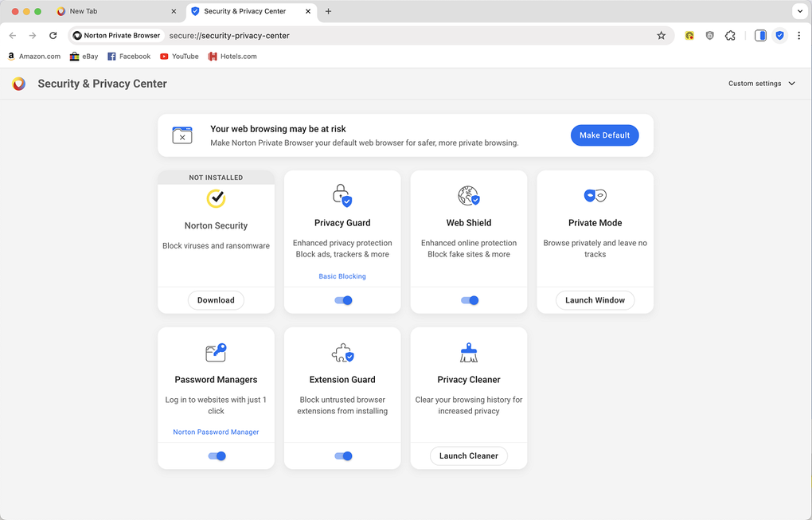Toggle Privacy Guard off

point(342,300)
